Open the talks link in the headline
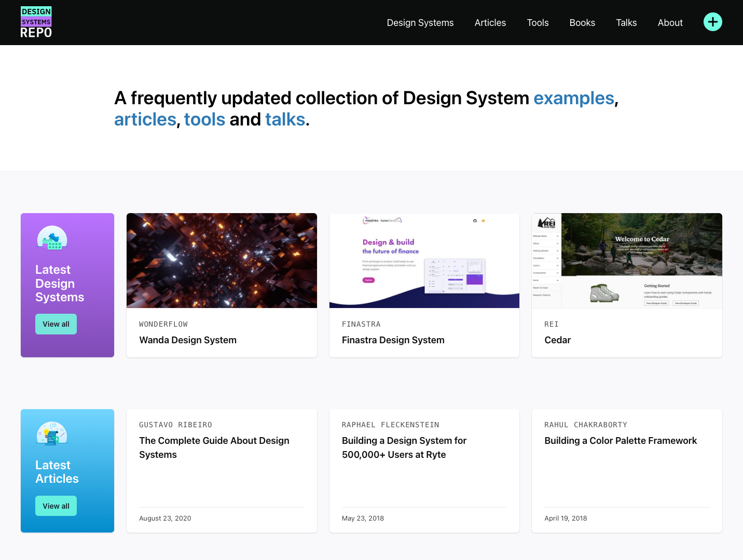 (x=285, y=119)
